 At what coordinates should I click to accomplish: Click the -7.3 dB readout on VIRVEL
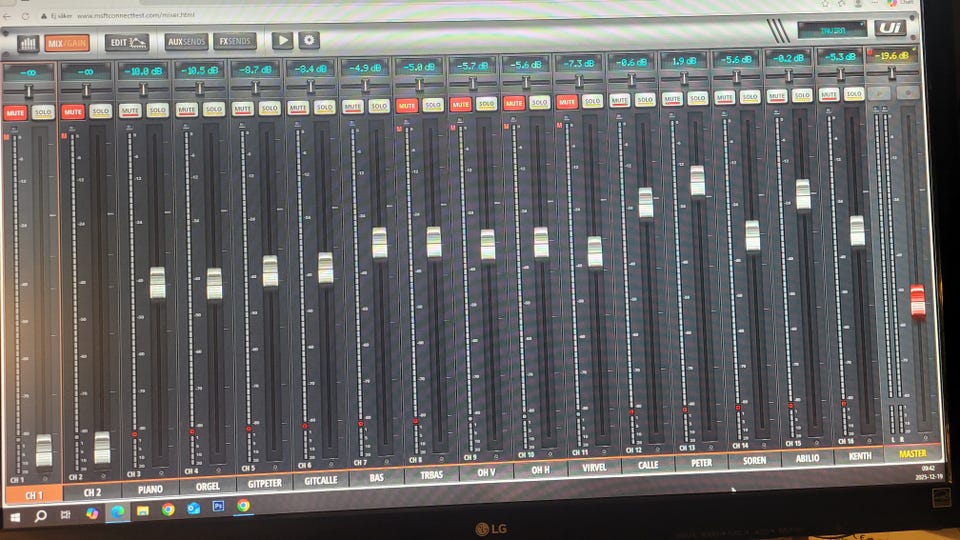tap(579, 63)
